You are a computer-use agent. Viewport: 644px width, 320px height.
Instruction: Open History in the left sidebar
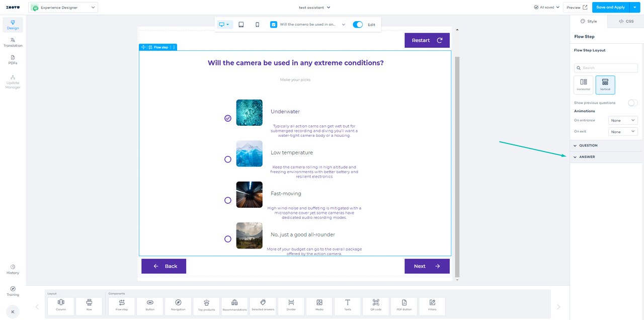[x=13, y=270]
